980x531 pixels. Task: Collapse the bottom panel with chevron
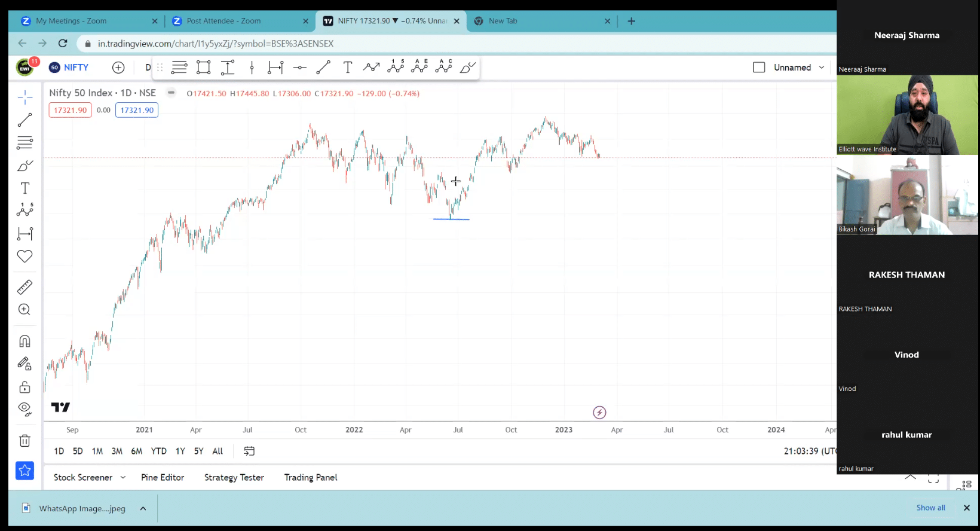click(910, 477)
